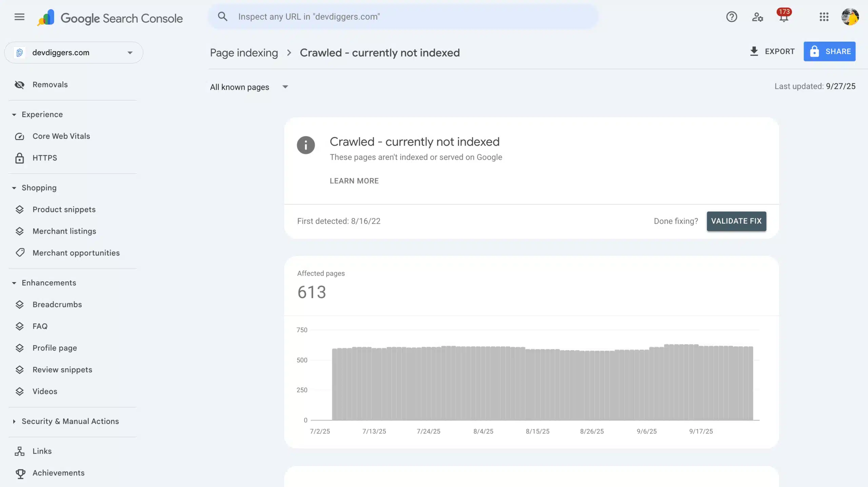Click the Links sitemap icon
The height and width of the screenshot is (487, 868).
(19, 451)
